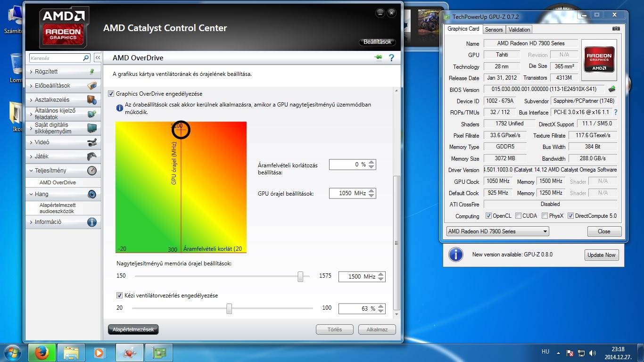This screenshot has width=644, height=362.
Task: Open Alapértelmezett audioeszközök in the sidebar
Action: 58,208
